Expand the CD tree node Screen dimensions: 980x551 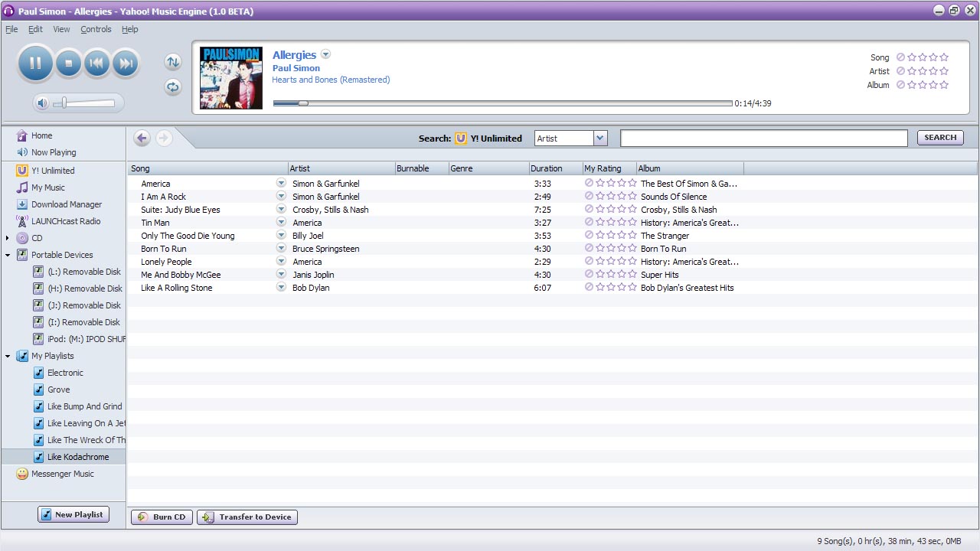pos(7,238)
